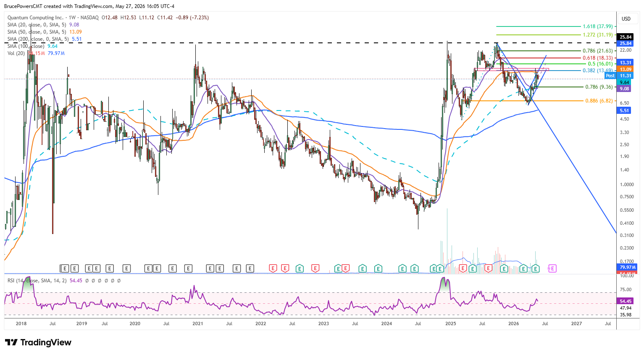Click the 75.00 RSI scale value
Screen dimensions: 644x355
[x=626, y=289]
